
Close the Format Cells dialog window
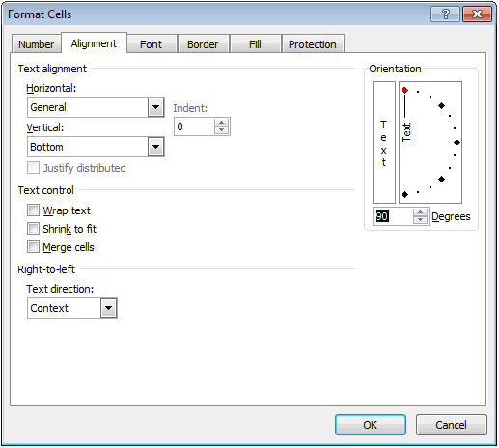[477, 14]
